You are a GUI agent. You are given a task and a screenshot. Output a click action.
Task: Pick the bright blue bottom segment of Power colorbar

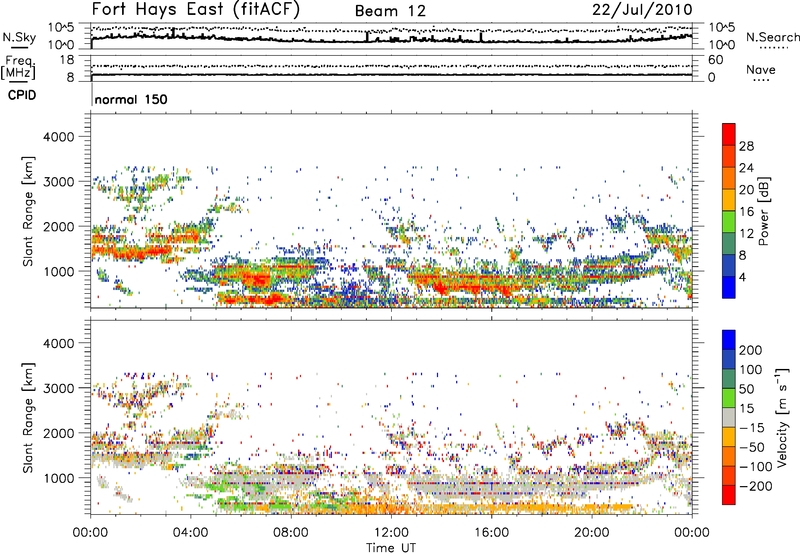point(729,287)
